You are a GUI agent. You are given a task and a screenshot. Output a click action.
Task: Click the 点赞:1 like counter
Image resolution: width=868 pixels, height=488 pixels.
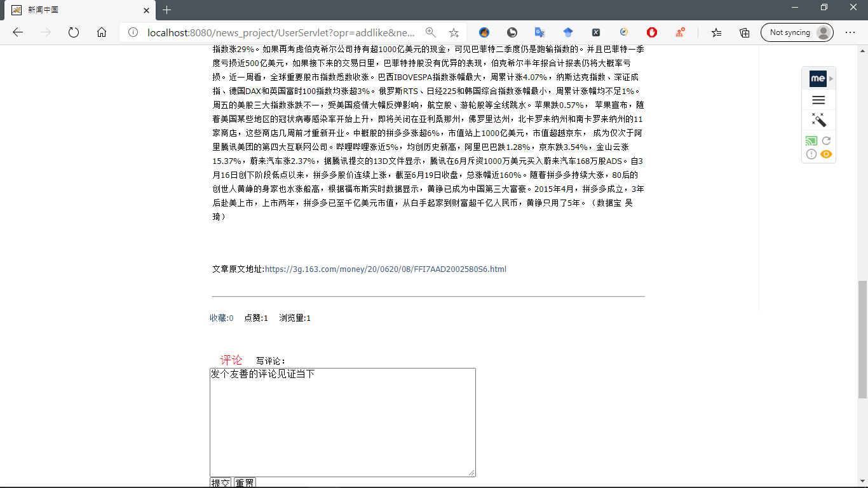[x=256, y=318]
